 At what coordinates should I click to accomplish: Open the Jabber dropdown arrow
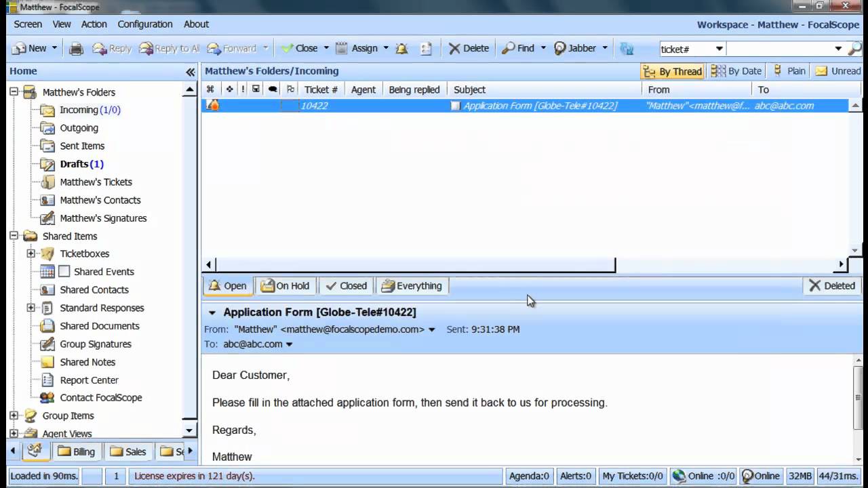(x=605, y=48)
